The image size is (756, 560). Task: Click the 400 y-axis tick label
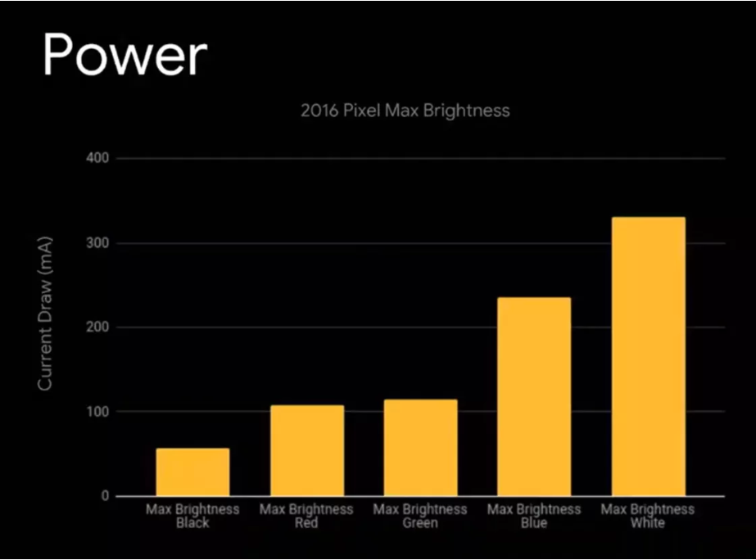pos(97,157)
